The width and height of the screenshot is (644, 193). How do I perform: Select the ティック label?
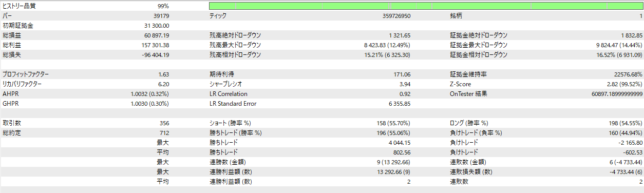coord(218,16)
